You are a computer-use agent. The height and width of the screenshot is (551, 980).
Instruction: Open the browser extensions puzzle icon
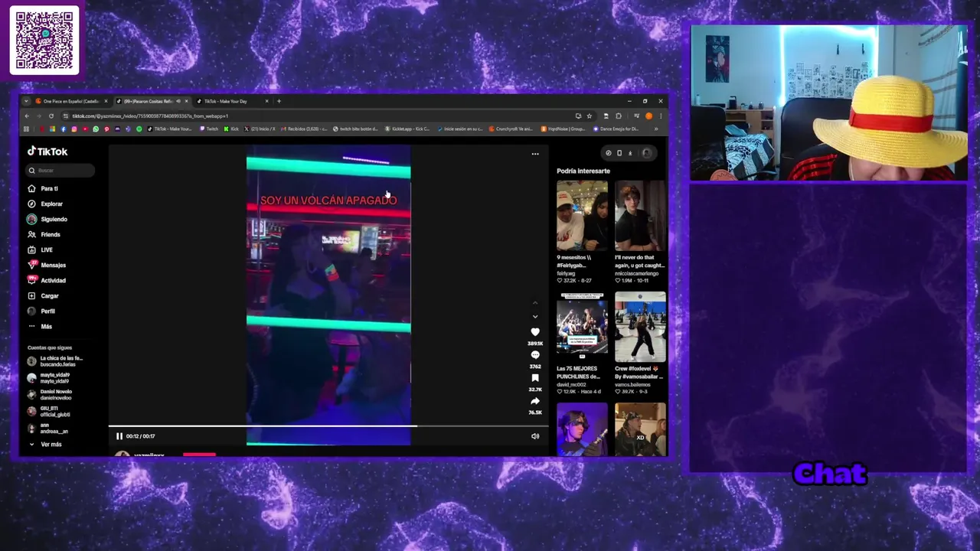tap(619, 116)
